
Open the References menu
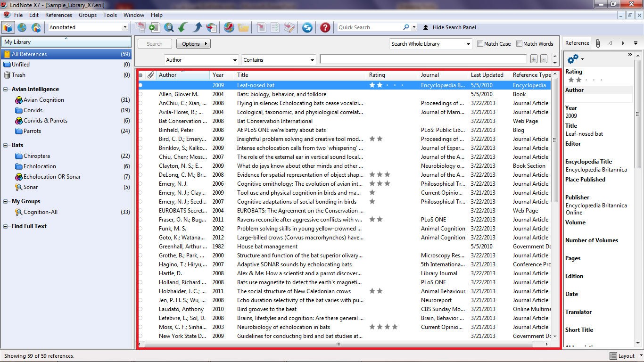point(58,15)
